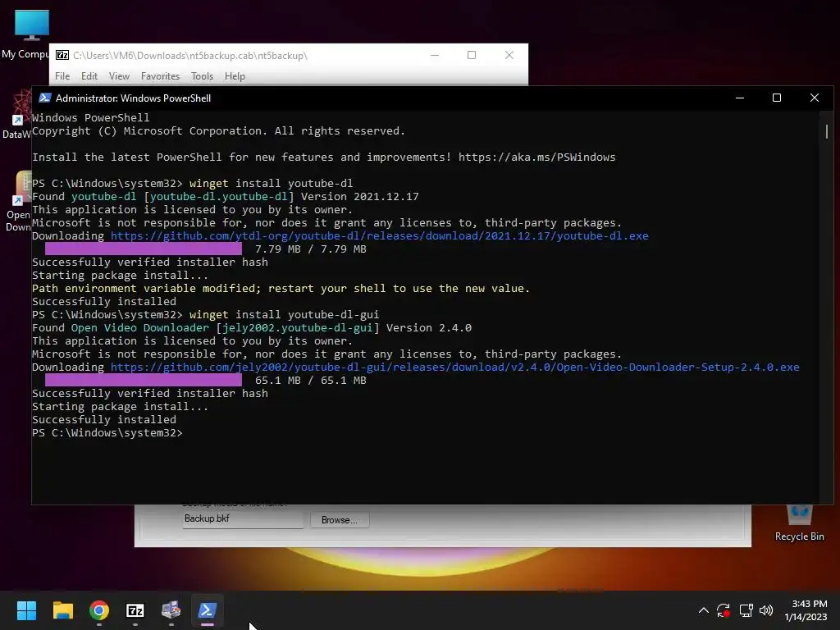Click the PowerShell vertical scrollbar thumb
The image size is (840, 630).
[x=827, y=131]
